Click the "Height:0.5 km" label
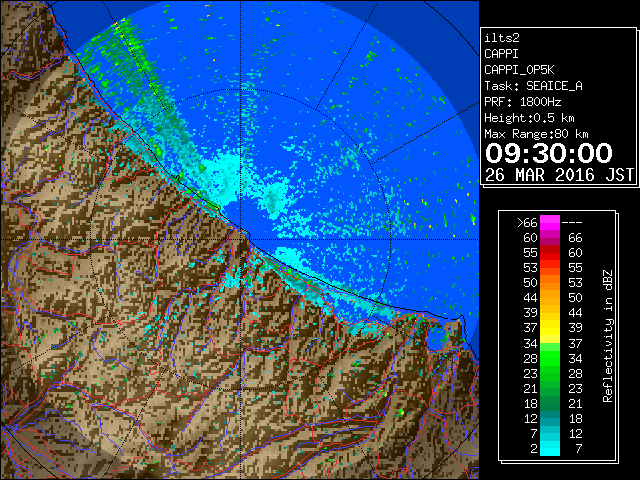 tap(529, 118)
